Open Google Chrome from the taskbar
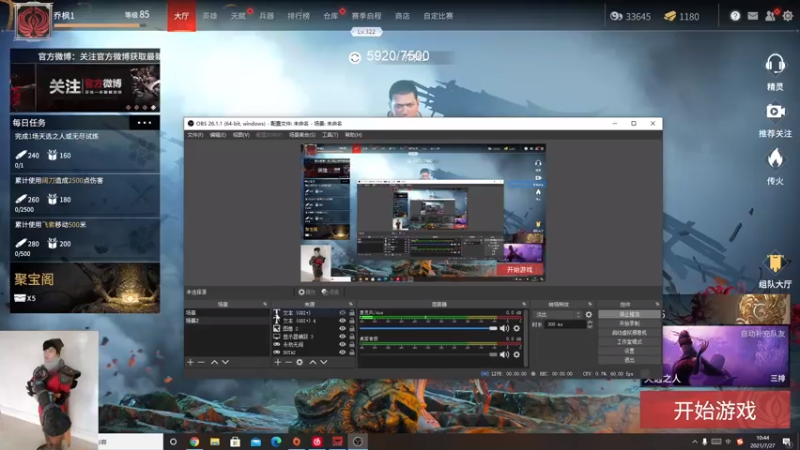800x450 pixels. click(x=194, y=441)
